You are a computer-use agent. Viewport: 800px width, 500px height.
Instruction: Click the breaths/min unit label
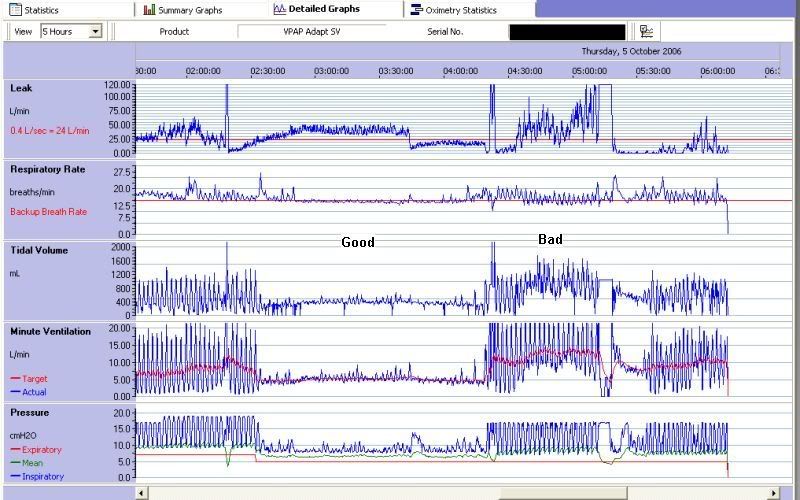click(32, 192)
